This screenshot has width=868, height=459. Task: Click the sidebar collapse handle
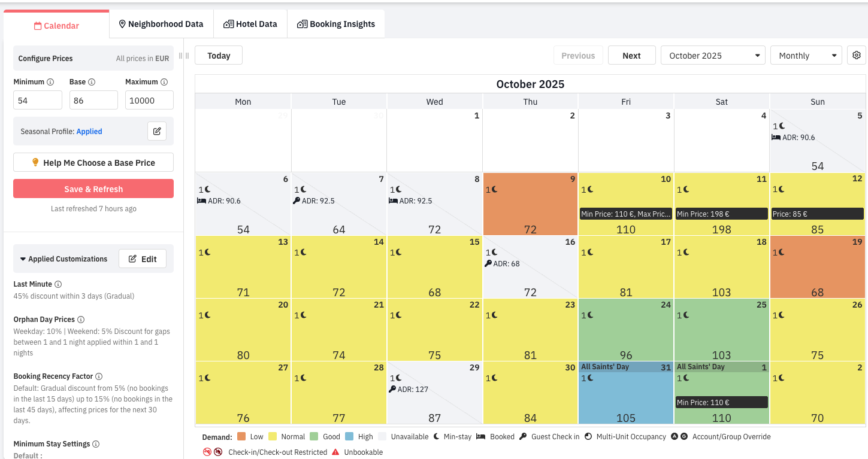pos(183,56)
